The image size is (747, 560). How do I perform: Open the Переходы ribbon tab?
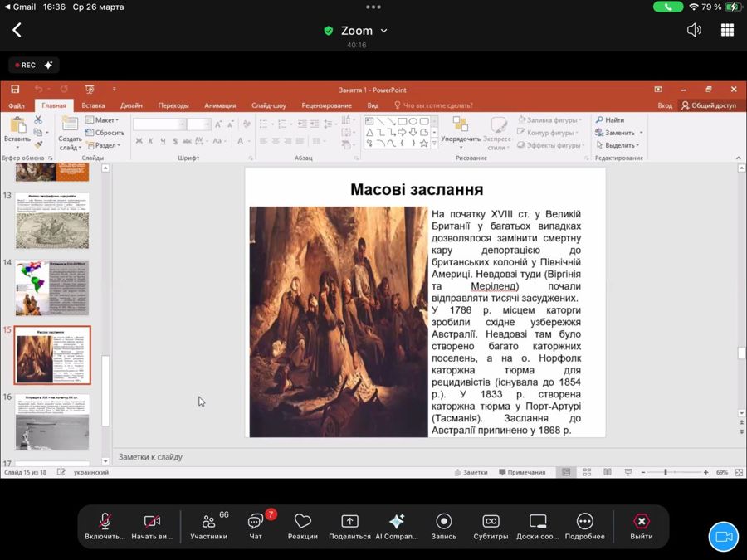click(x=173, y=105)
